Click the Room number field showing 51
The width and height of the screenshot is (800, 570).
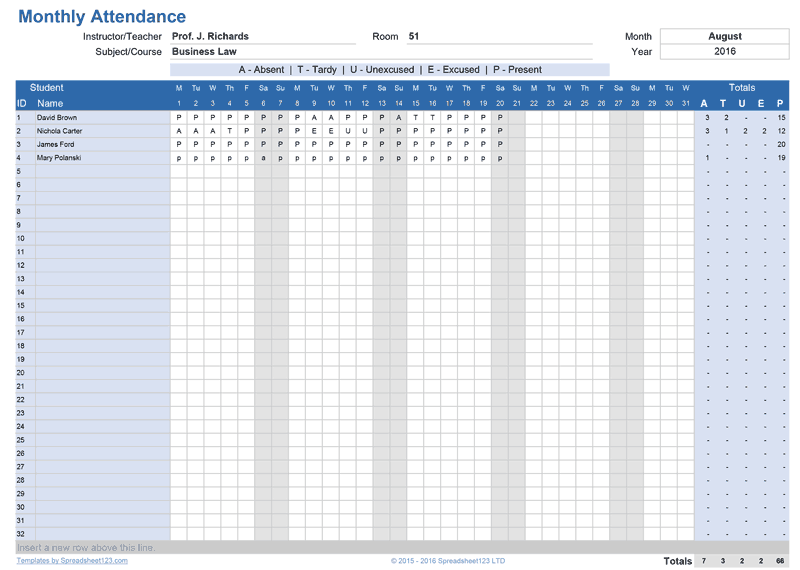[x=414, y=37]
